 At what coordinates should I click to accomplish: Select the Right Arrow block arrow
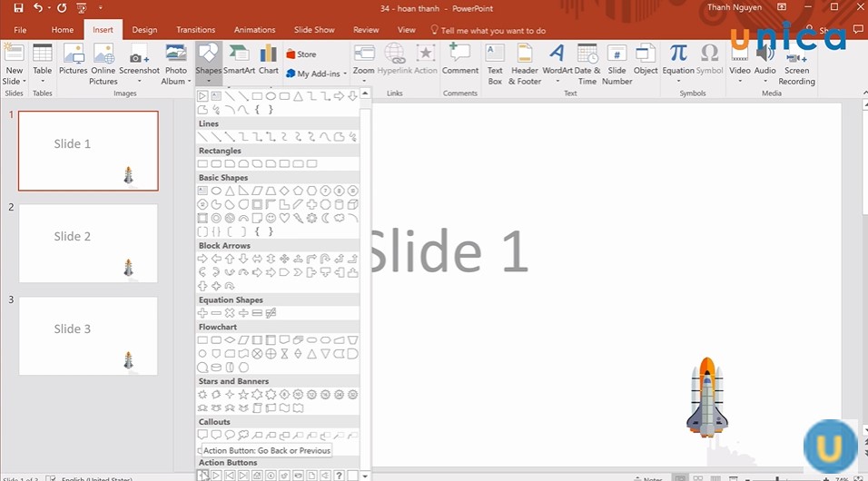point(202,259)
